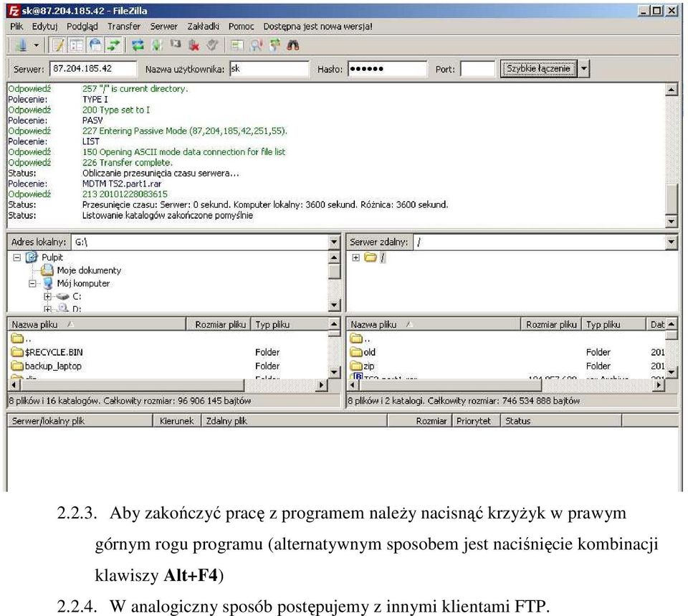This screenshot has height=616, width=688.
Task: Sort remote list by Typ pliku
Action: tap(614, 324)
